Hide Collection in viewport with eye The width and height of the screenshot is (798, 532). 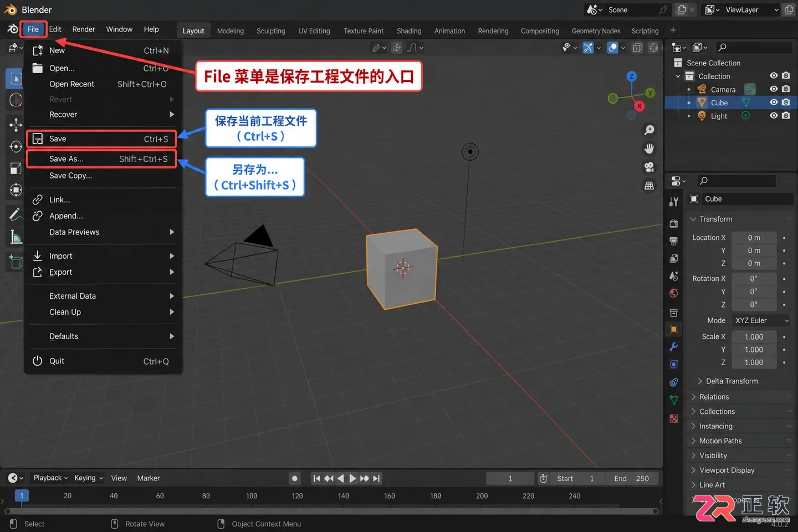coord(774,76)
